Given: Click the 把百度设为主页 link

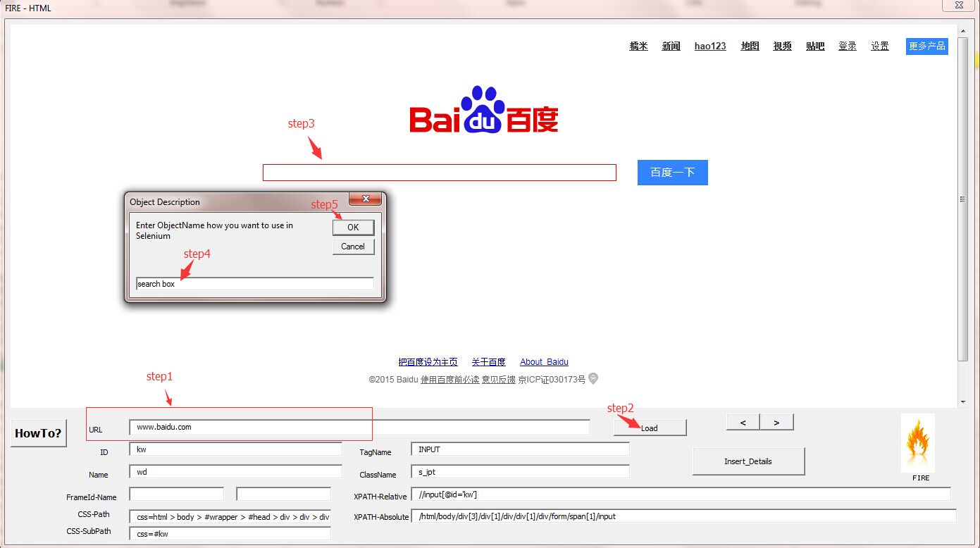Looking at the screenshot, I should pyautogui.click(x=428, y=362).
